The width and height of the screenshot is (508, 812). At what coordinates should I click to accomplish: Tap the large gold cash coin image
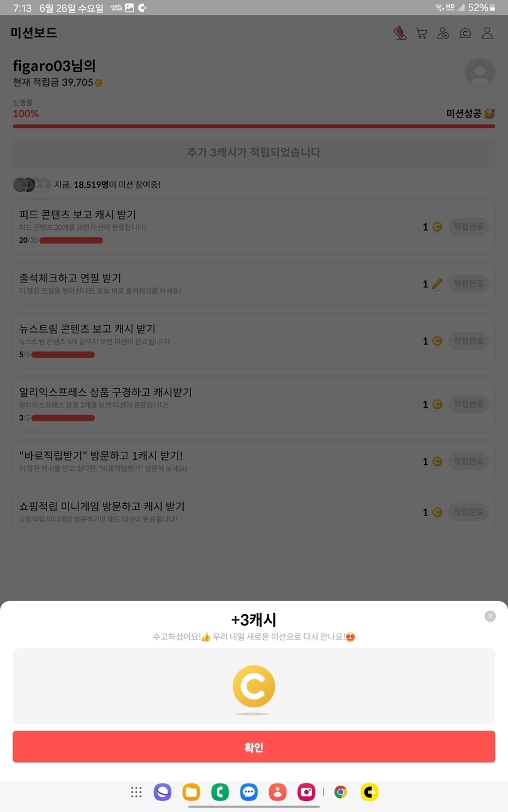click(253, 687)
